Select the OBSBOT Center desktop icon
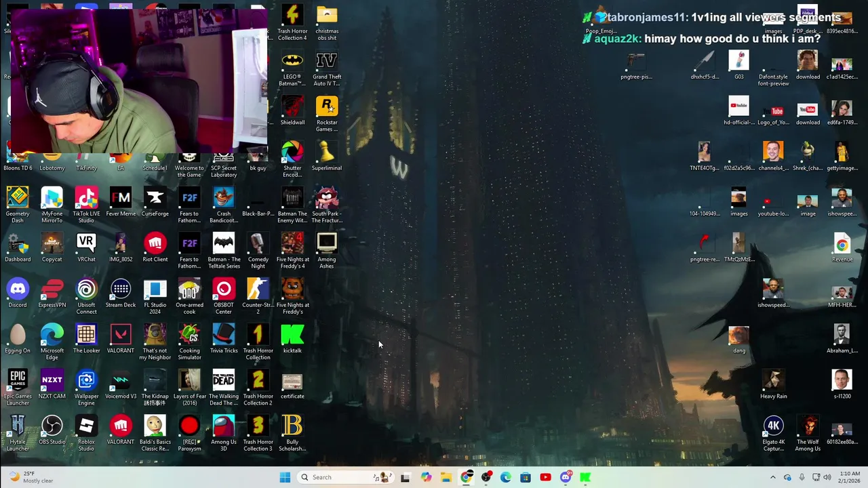868x488 pixels. coord(224,296)
